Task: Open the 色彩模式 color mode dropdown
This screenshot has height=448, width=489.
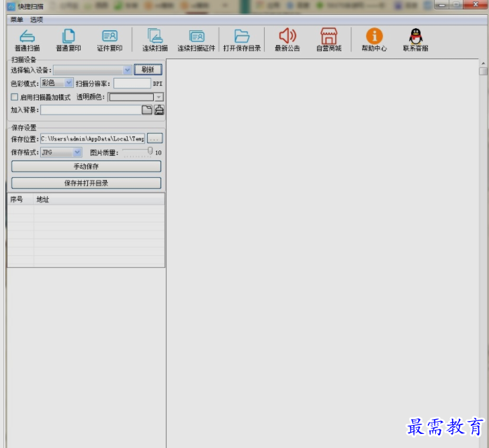Action: [x=69, y=83]
